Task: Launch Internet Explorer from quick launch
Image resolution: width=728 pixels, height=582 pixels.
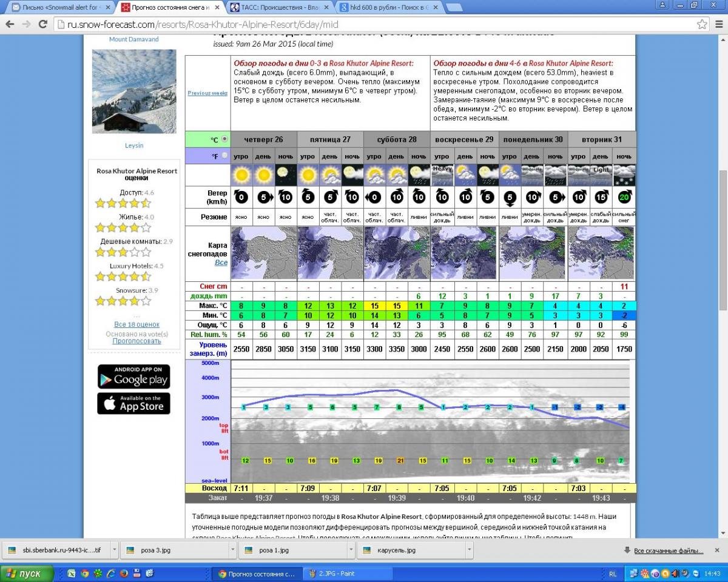Action: (x=111, y=573)
